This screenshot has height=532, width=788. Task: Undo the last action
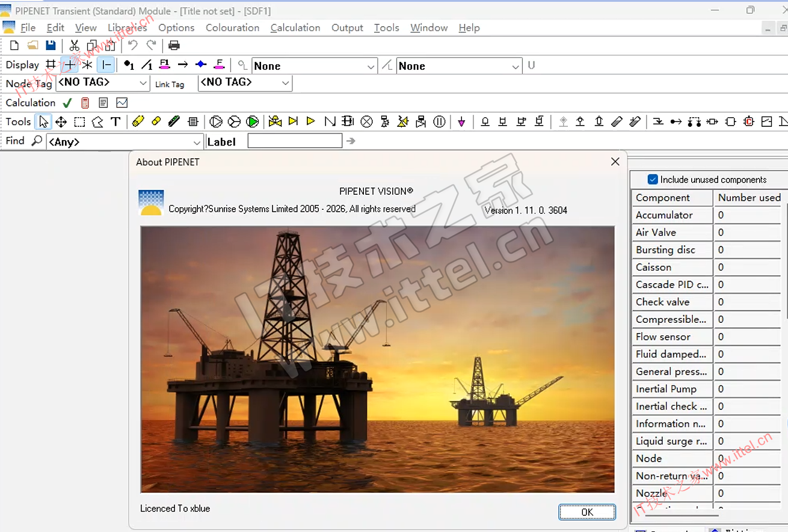(x=133, y=45)
